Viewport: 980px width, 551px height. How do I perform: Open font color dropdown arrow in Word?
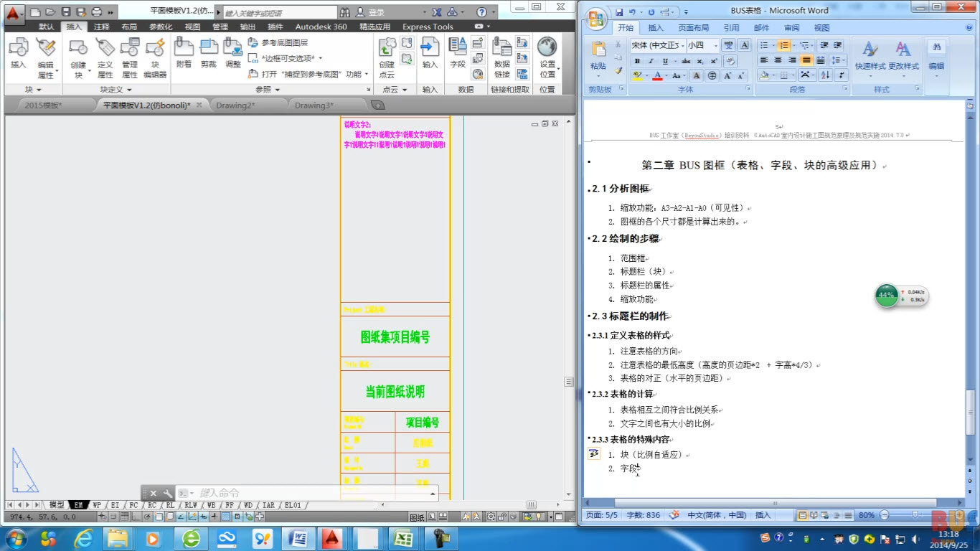click(x=665, y=75)
